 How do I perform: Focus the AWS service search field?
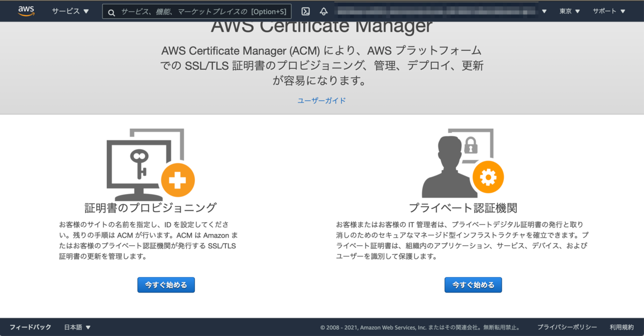click(x=197, y=12)
